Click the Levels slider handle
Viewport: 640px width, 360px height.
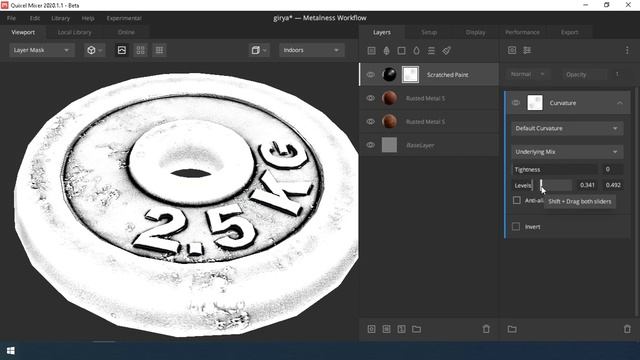click(541, 185)
